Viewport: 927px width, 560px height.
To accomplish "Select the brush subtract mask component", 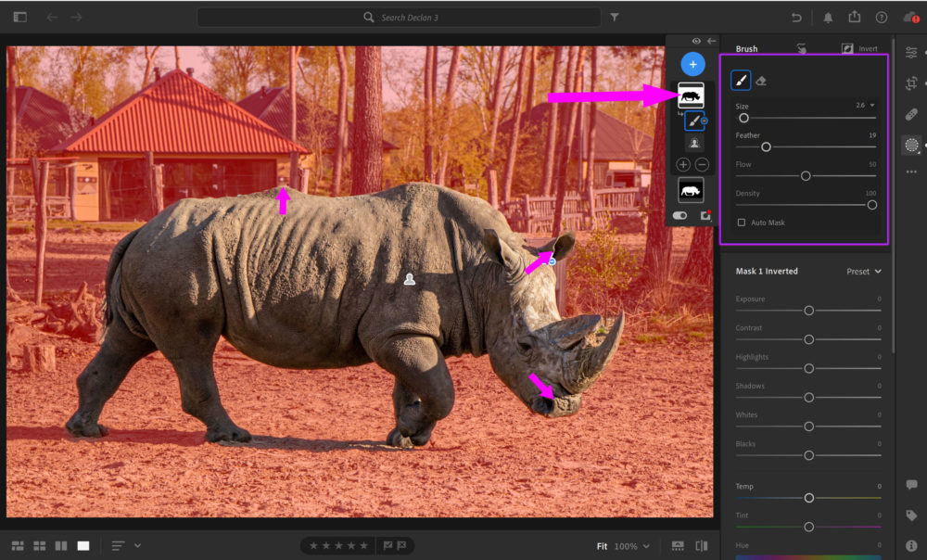I will click(694, 121).
